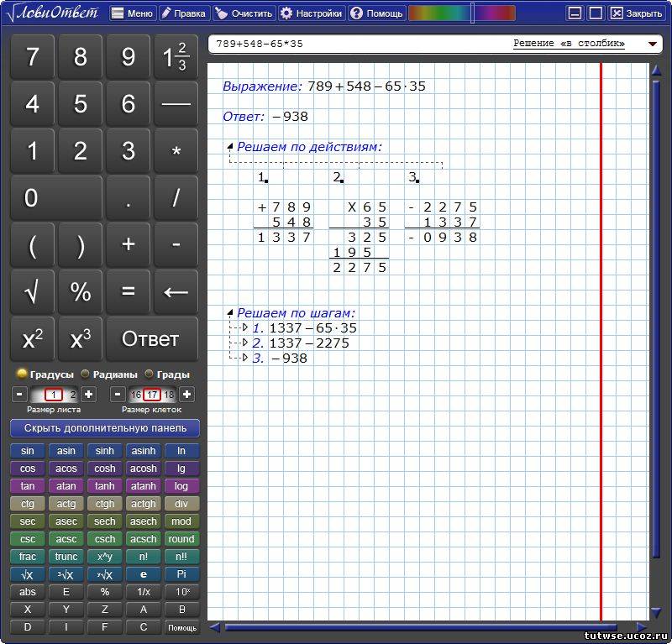
Task: Click the backspace arrow key
Action: point(176,291)
